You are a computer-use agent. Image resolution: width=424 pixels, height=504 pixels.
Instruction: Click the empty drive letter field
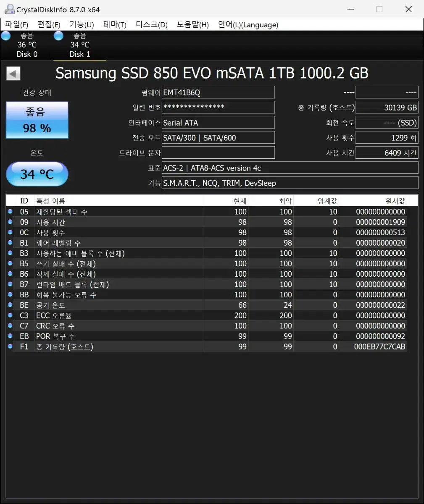[x=218, y=152]
